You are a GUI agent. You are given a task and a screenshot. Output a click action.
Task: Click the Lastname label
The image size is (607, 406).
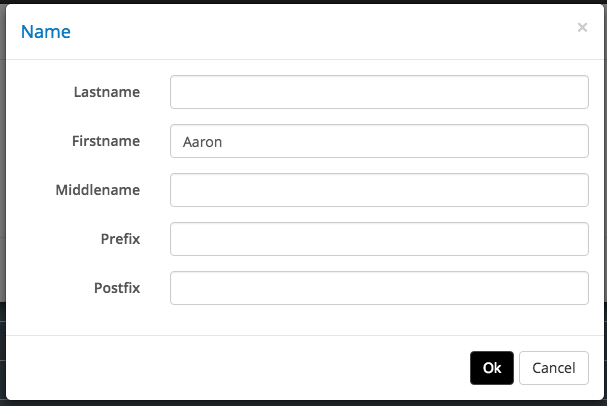tap(107, 92)
